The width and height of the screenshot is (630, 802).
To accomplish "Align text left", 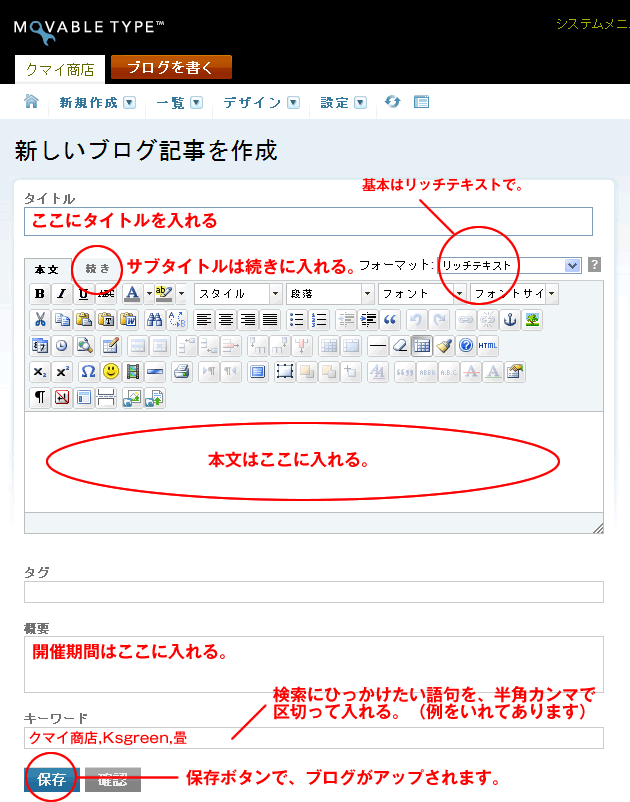I will point(204,320).
